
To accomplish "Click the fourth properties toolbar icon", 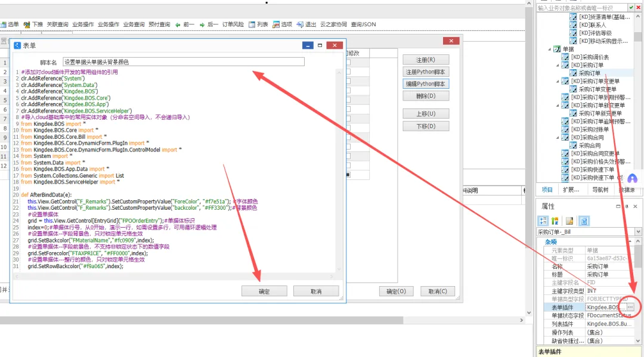I will pos(584,221).
